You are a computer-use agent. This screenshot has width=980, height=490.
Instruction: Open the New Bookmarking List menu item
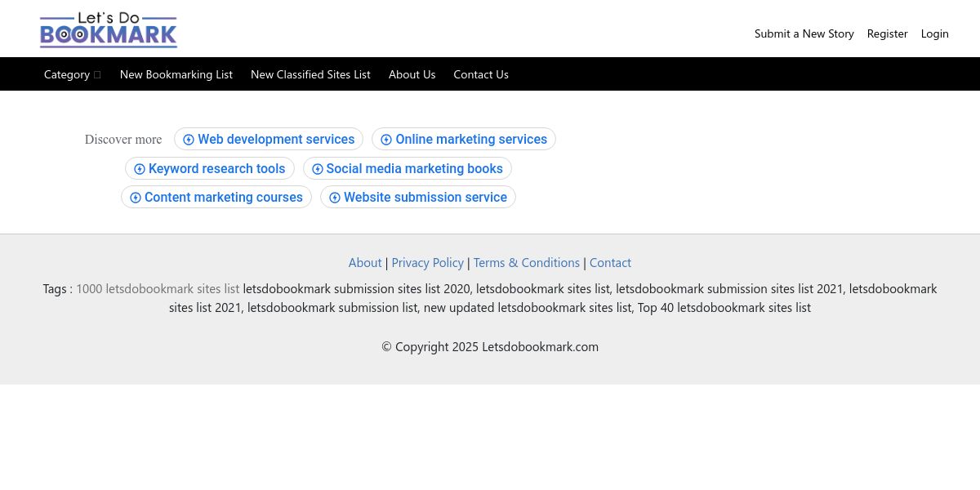click(176, 74)
